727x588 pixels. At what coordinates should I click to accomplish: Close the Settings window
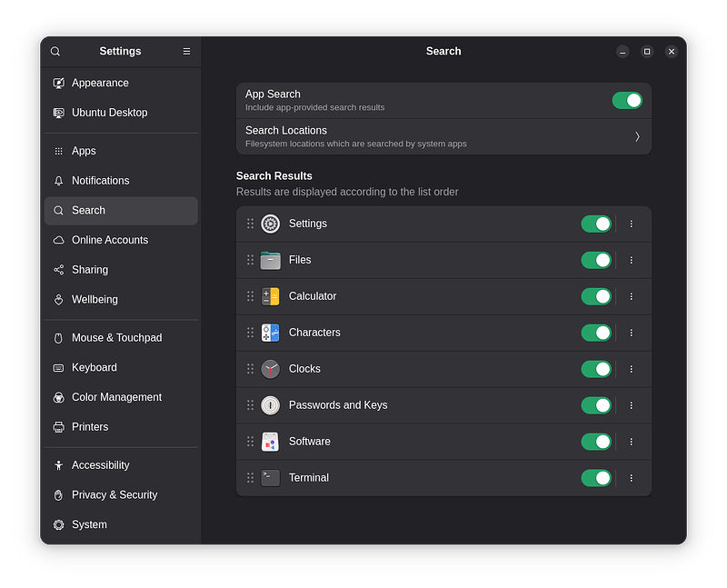pos(672,52)
